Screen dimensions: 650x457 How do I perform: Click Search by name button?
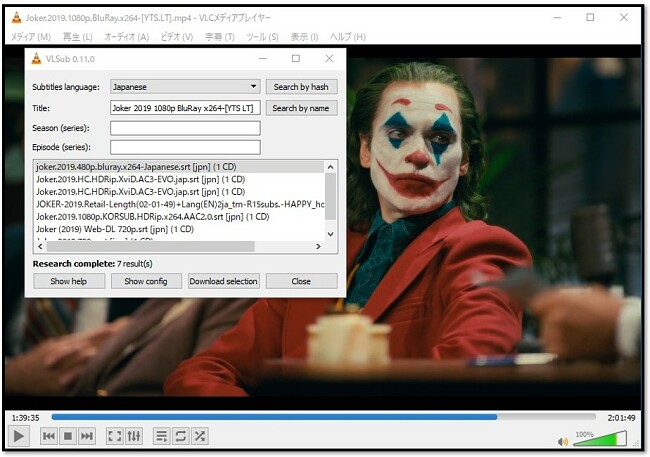click(301, 108)
